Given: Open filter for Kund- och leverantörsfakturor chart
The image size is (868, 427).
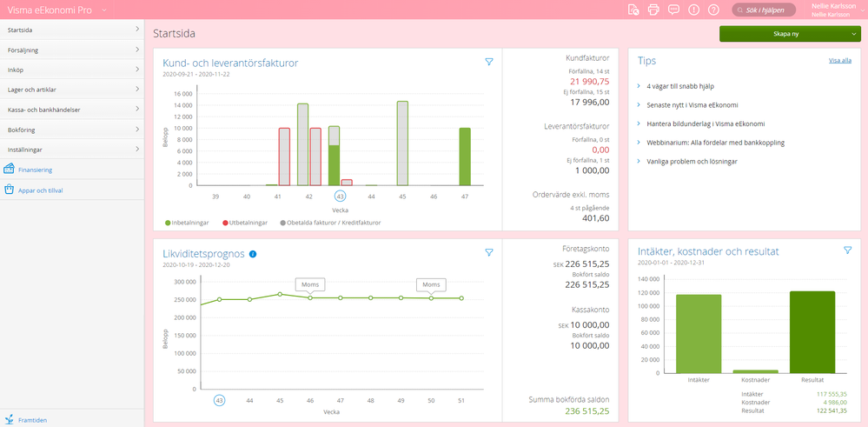Looking at the screenshot, I should 489,62.
